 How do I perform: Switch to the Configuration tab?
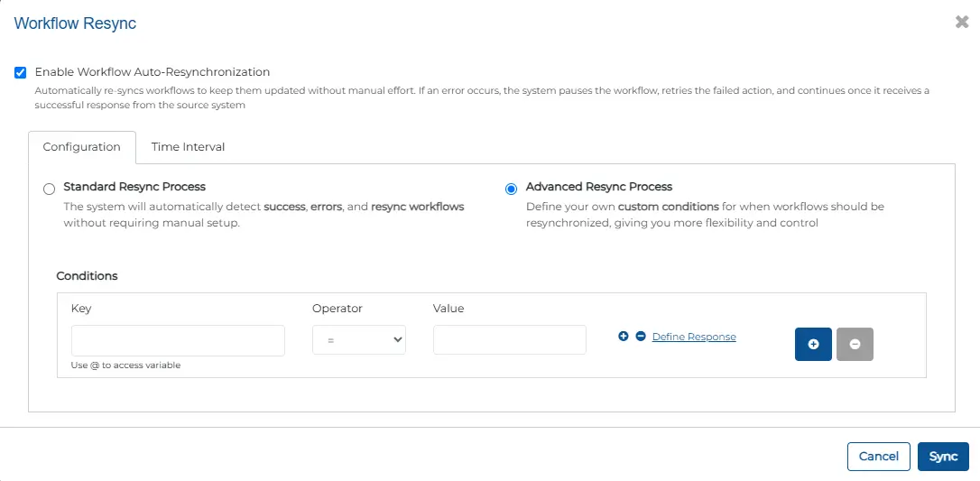tap(81, 147)
